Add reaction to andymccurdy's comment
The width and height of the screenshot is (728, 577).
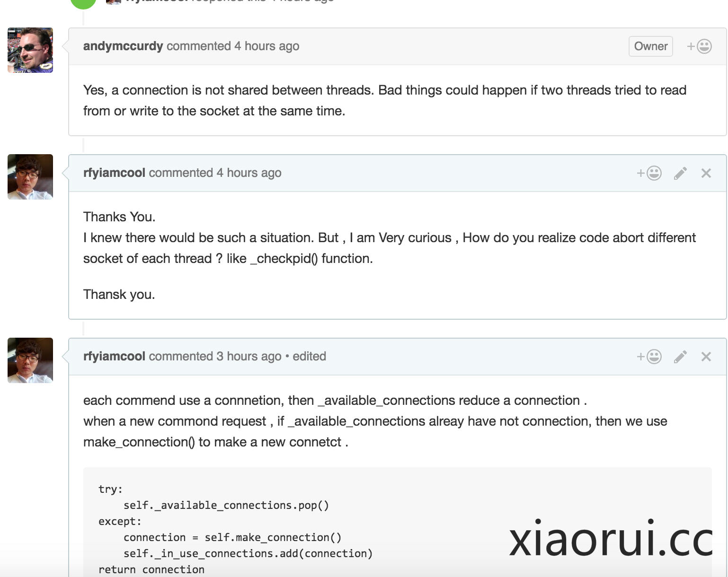point(699,46)
